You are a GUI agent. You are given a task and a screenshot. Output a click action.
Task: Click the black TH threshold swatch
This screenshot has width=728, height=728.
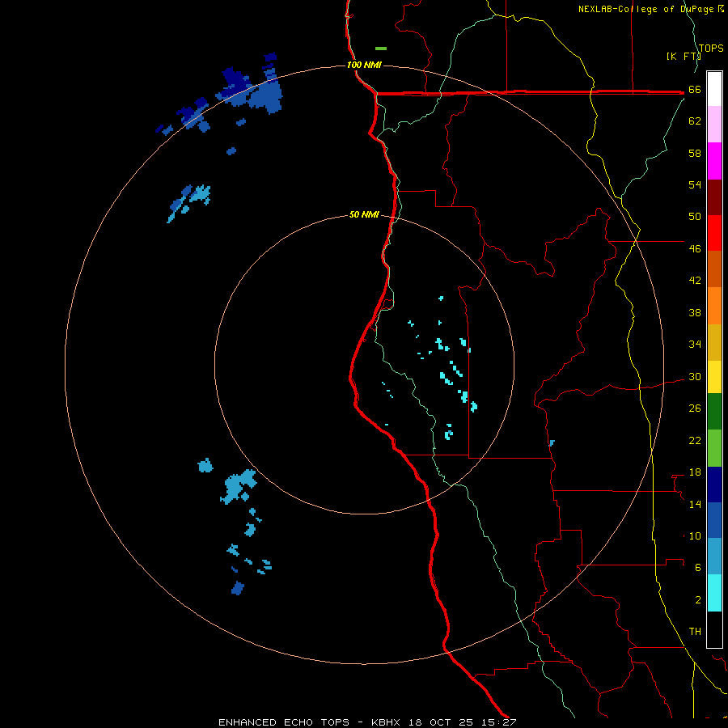coord(714,629)
